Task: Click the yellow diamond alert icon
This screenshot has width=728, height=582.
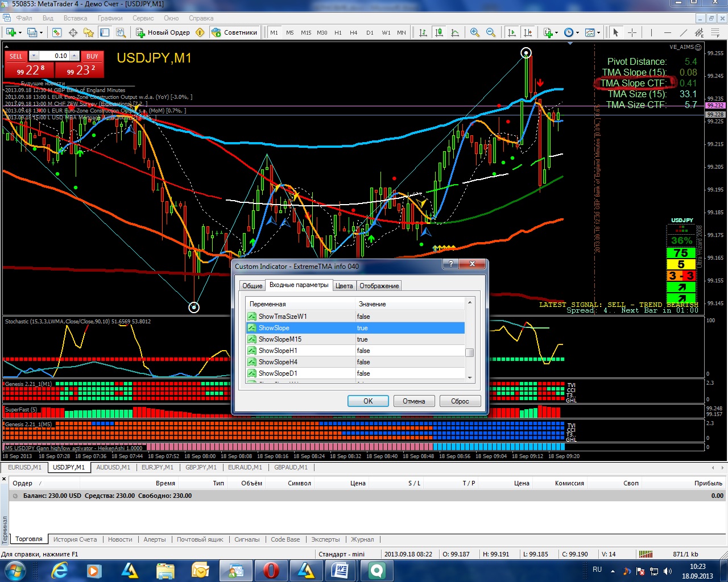Action: (200, 32)
